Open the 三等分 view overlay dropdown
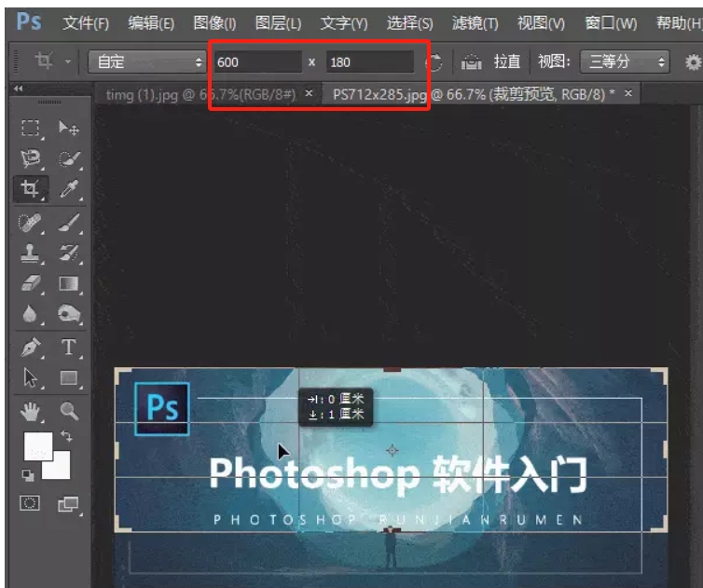 [625, 62]
